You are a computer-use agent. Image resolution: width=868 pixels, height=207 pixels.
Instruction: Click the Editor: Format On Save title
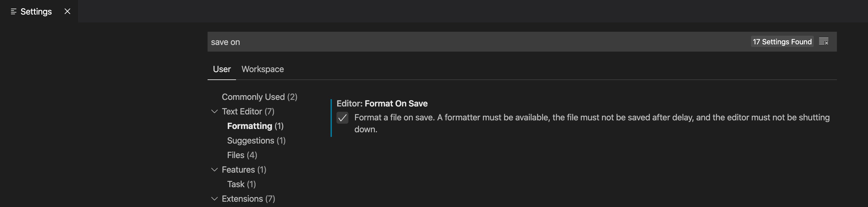coord(382,103)
